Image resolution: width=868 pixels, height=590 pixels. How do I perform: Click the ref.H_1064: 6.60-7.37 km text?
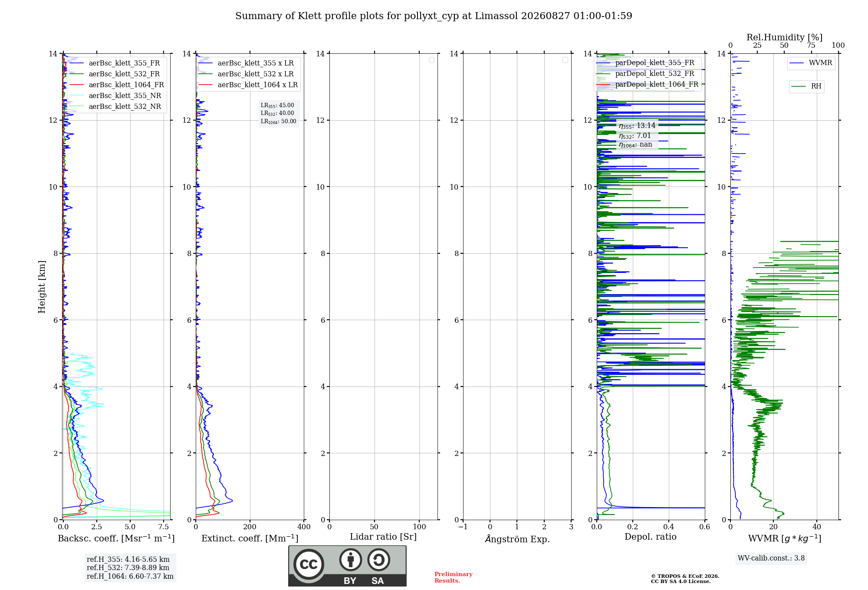tap(130, 577)
